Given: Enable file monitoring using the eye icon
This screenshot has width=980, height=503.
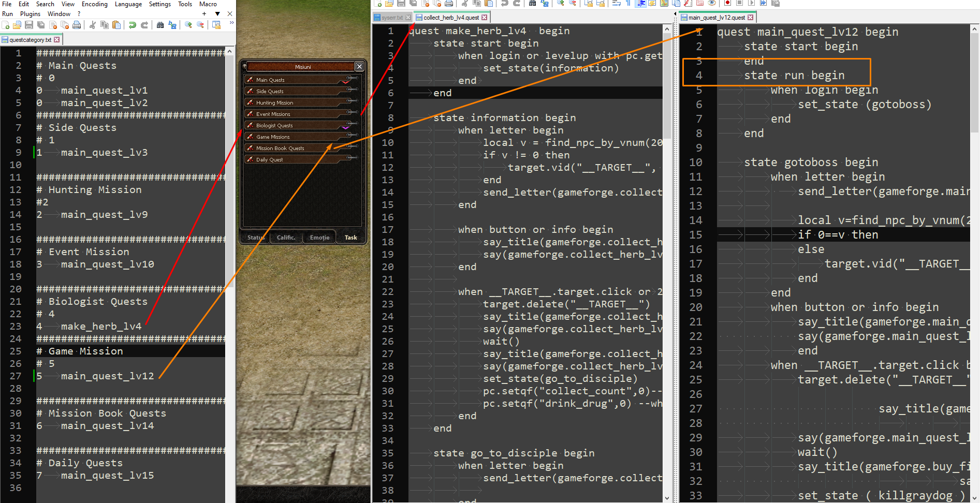Looking at the screenshot, I should coord(712,4).
